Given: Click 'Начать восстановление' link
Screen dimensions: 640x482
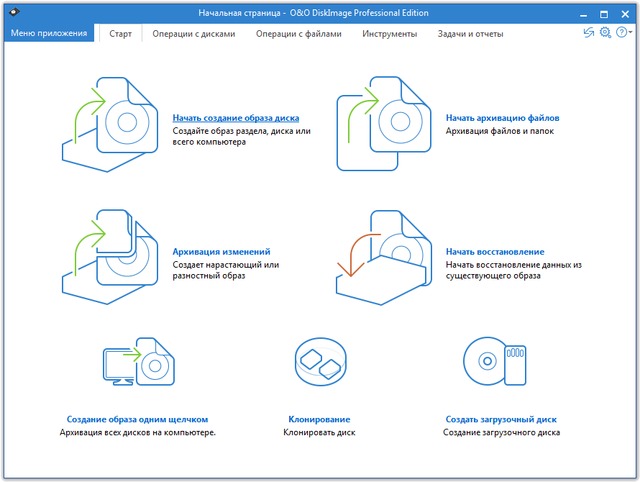Looking at the screenshot, I should click(495, 252).
